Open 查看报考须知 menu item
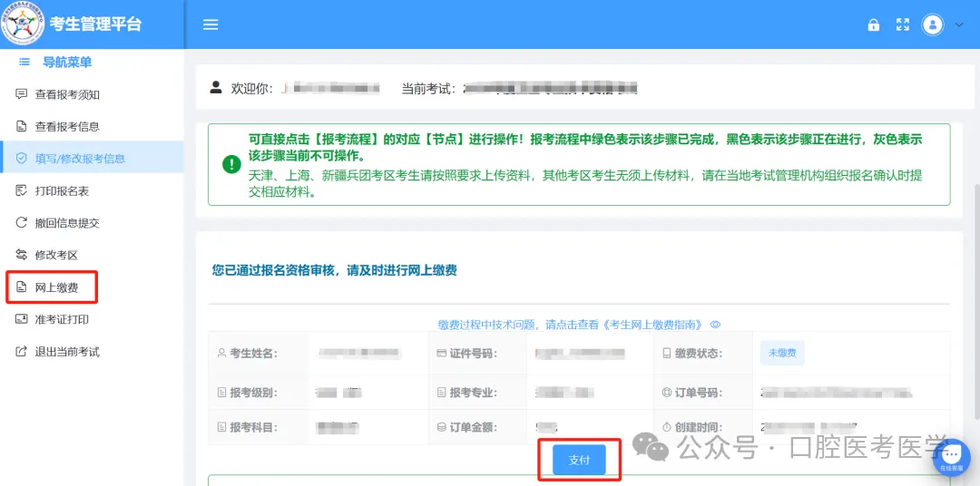Viewport: 980px width, 486px height. (x=92, y=94)
